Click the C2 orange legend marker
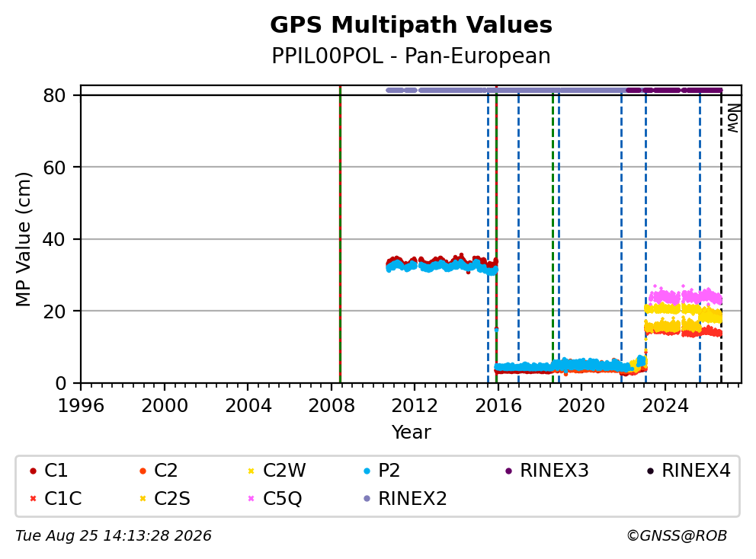Image resolution: width=756 pixels, height=559 pixels. pos(143,471)
